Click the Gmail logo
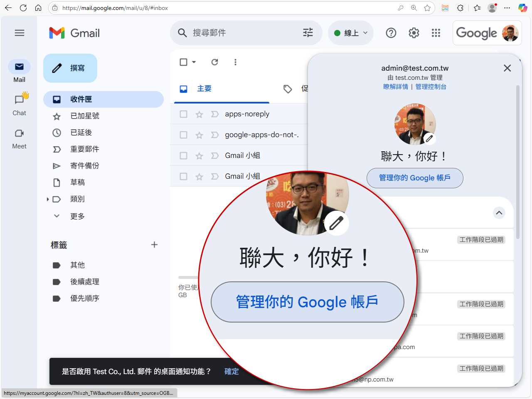The width and height of the screenshot is (532, 399). tap(74, 33)
